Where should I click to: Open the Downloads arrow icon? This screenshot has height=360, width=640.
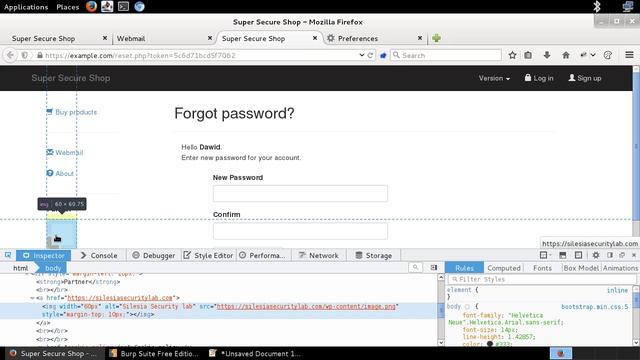547,55
